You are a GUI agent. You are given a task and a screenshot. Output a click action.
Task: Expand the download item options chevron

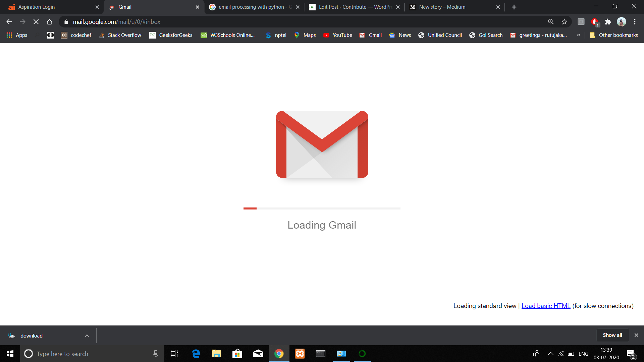coord(87,336)
